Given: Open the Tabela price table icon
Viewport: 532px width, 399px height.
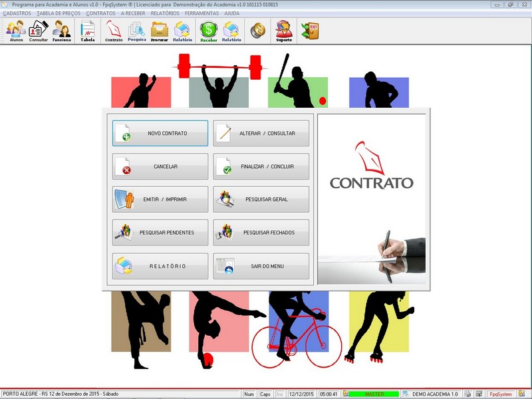Looking at the screenshot, I should (88, 31).
